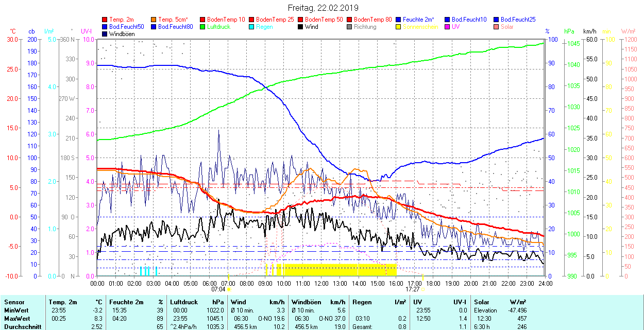Click the dark blue Windböen legend marker
Screen dimensions: 644x330
pos(105,34)
